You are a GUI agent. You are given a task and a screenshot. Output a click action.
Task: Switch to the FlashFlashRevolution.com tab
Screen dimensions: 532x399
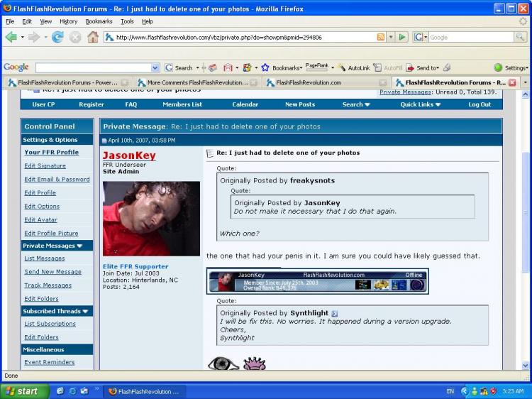326,82
